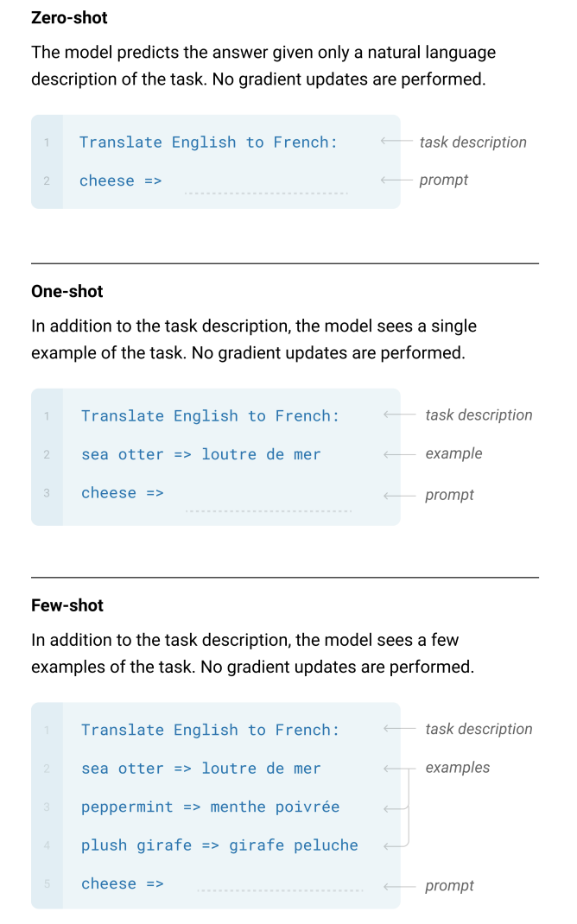Screen dimensions: 577x924
Task: Click the One-shot heading
Action: tap(67, 291)
